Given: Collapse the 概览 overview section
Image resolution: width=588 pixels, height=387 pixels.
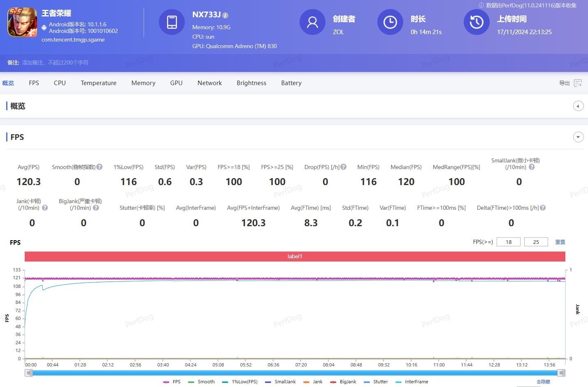Looking at the screenshot, I should click(578, 106).
